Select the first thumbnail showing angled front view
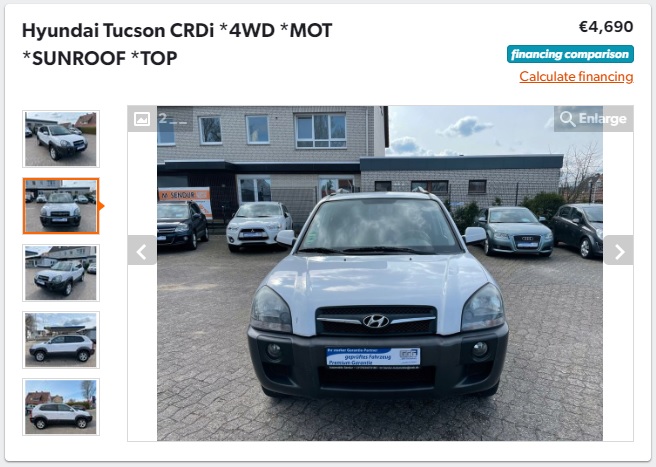Image resolution: width=656 pixels, height=467 pixels. (61, 139)
